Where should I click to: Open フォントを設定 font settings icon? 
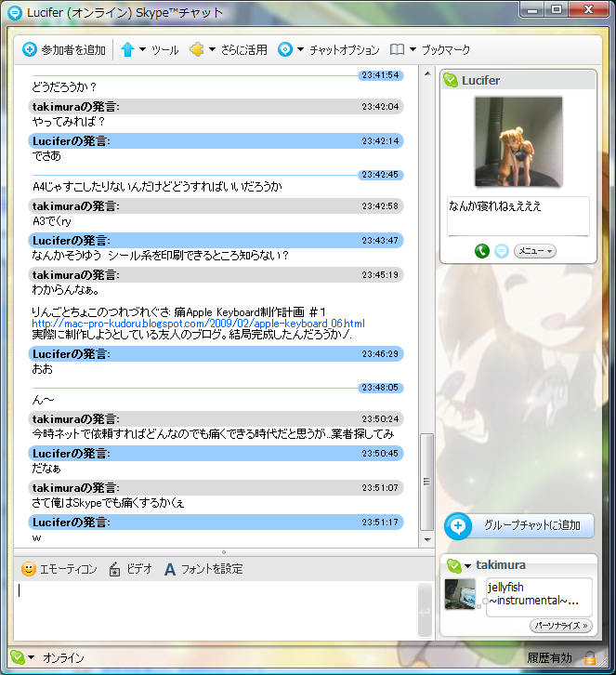coord(170,570)
